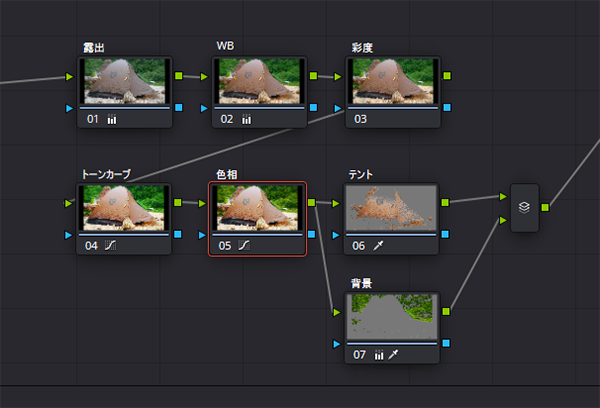Click blue key input of node 01
The width and height of the screenshot is (600, 408).
[69, 108]
